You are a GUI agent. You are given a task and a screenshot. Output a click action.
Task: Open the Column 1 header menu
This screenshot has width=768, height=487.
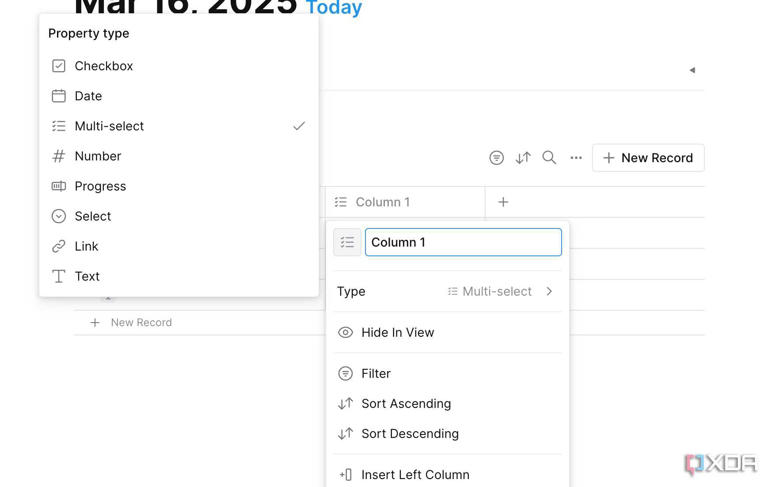(383, 202)
